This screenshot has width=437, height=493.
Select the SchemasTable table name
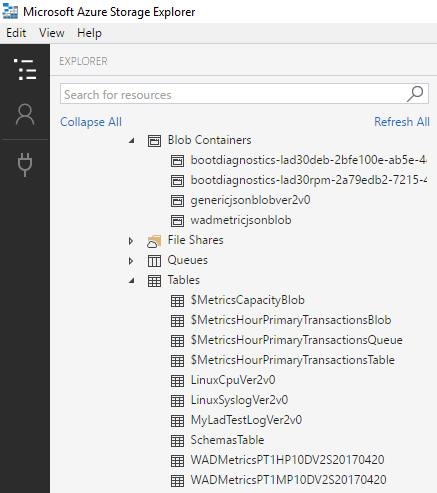[227, 440]
